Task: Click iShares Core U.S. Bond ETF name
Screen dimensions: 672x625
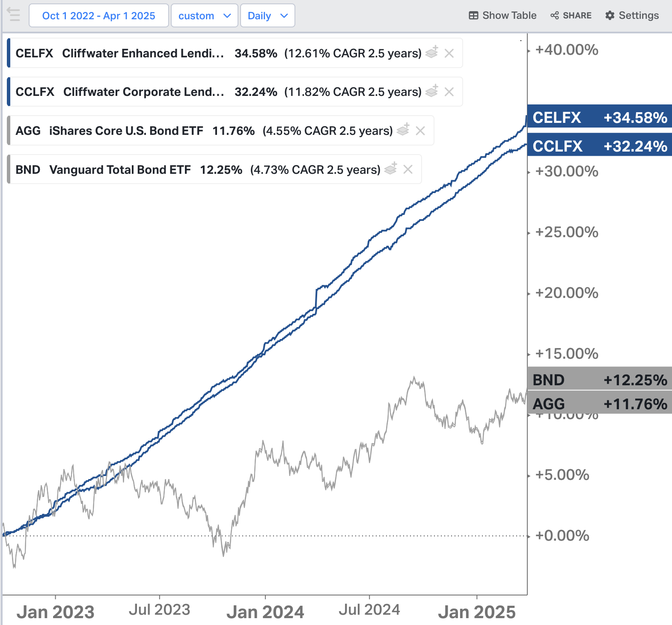Action: [x=126, y=131]
